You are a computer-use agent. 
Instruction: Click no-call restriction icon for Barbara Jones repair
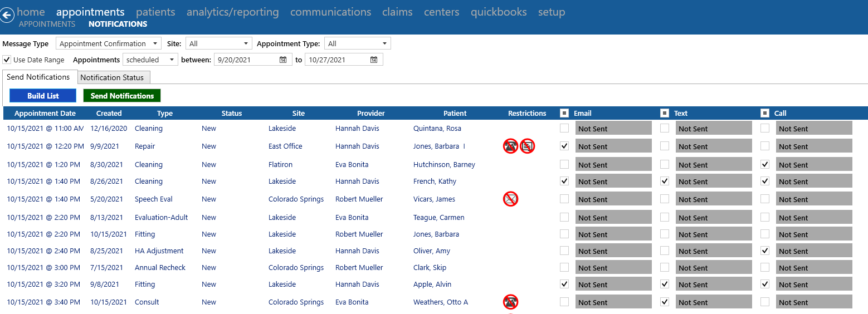pyautogui.click(x=510, y=146)
